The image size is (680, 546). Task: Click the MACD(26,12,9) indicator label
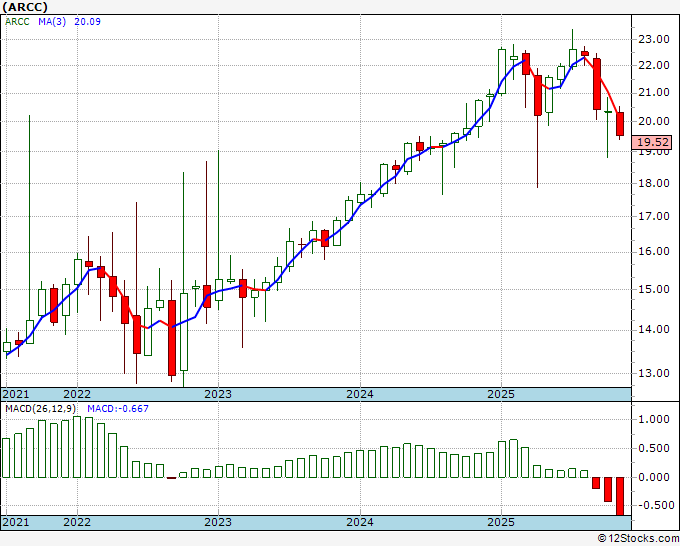[x=41, y=409]
